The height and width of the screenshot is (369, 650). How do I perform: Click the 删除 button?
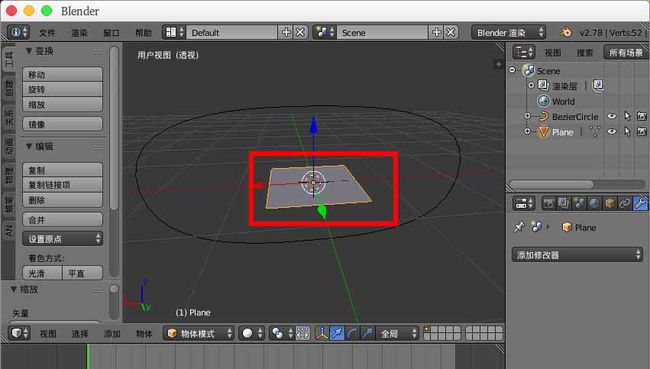63,200
